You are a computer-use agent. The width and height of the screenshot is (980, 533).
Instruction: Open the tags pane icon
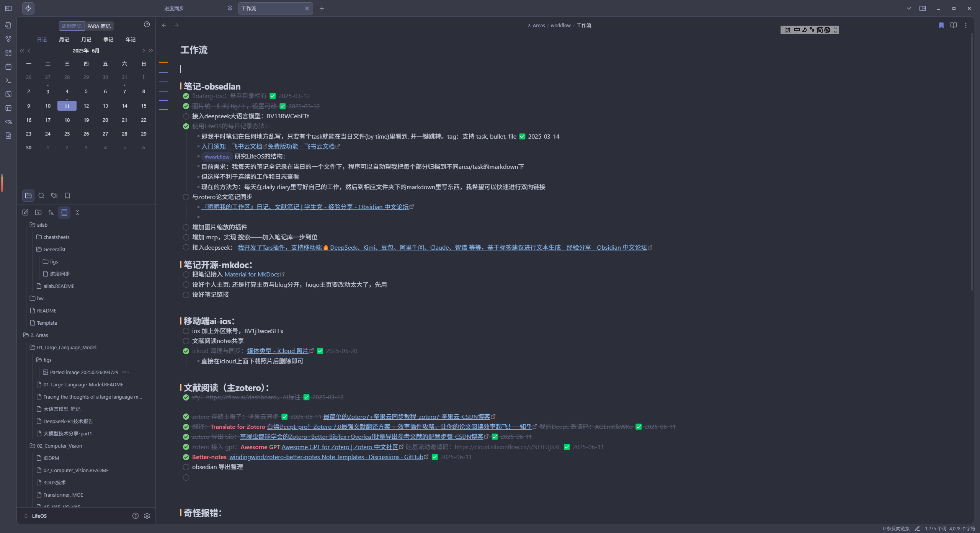(54, 196)
